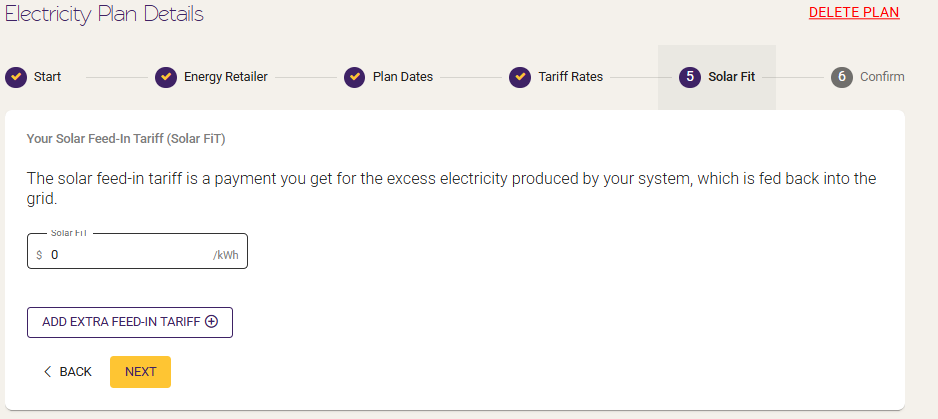Open the Energy Retailer step label
The image size is (938, 419).
click(226, 77)
